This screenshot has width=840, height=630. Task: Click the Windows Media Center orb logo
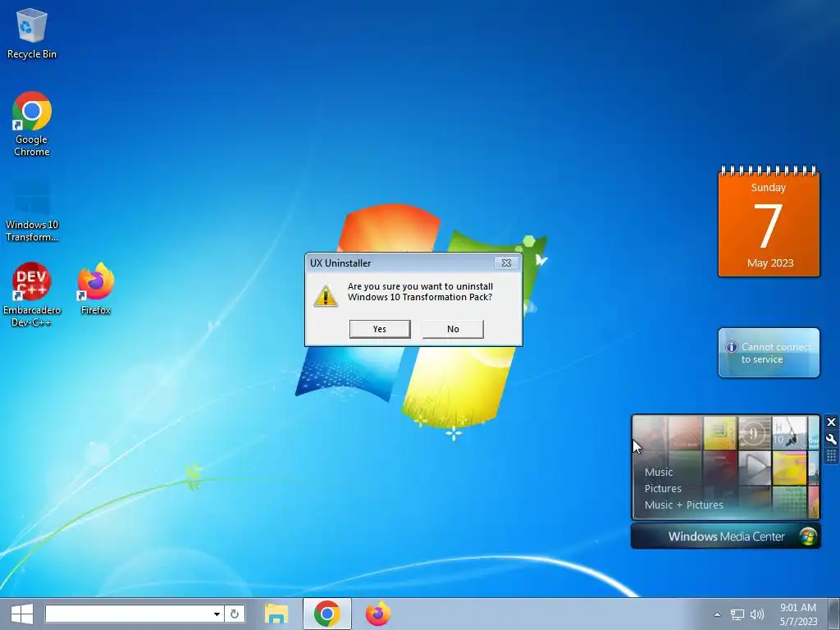[808, 536]
